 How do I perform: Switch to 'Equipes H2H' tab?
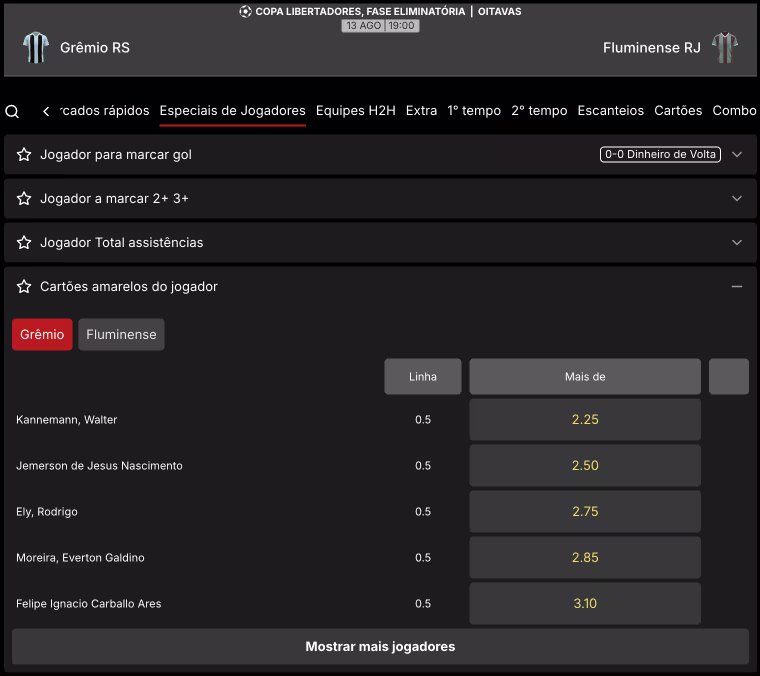(x=356, y=110)
